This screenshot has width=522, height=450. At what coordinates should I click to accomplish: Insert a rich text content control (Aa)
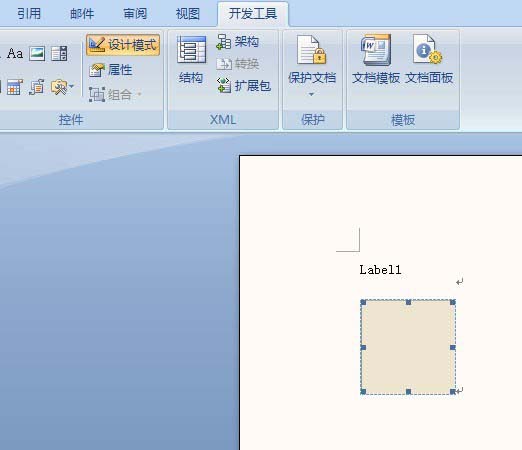click(15, 54)
